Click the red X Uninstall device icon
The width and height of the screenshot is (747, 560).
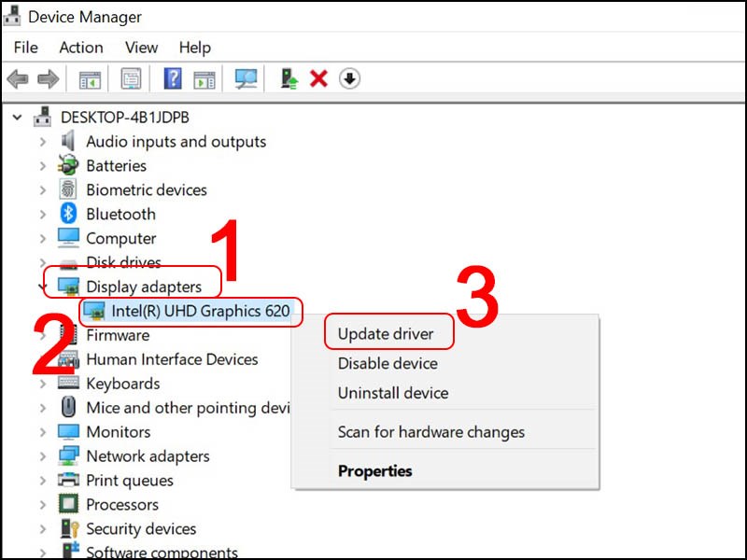click(x=318, y=78)
